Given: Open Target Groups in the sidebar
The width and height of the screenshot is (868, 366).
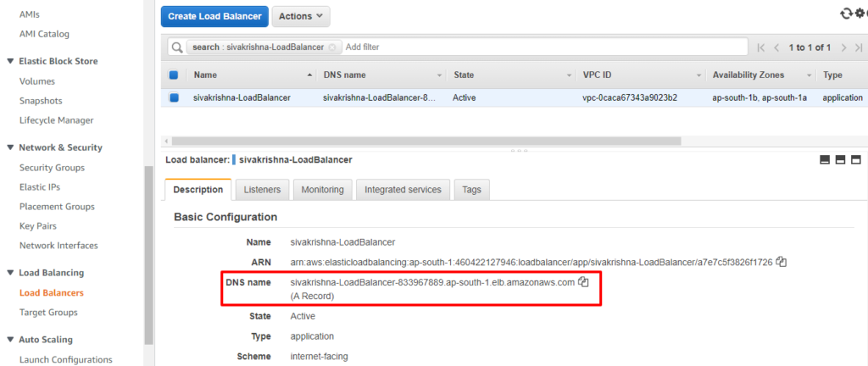Looking at the screenshot, I should [x=48, y=313].
